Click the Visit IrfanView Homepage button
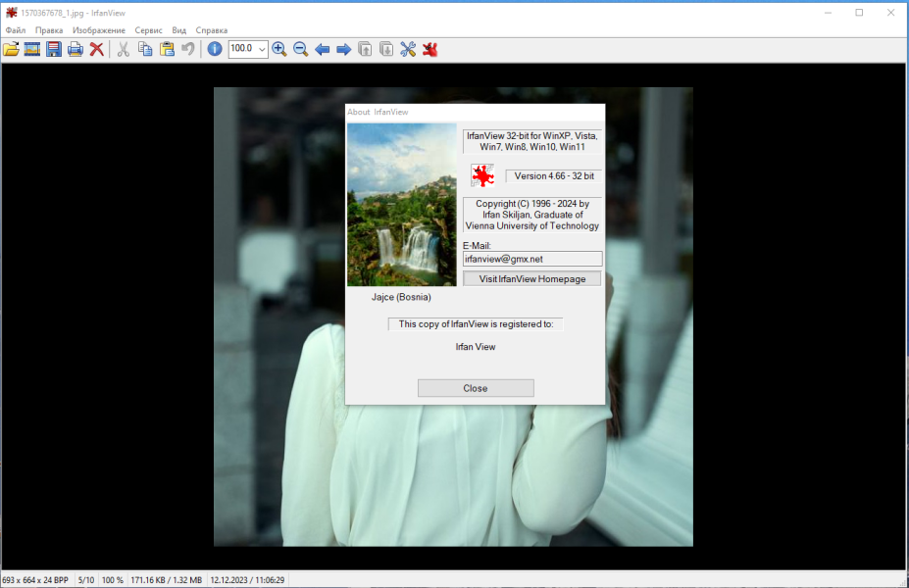909x588 pixels. pos(532,278)
